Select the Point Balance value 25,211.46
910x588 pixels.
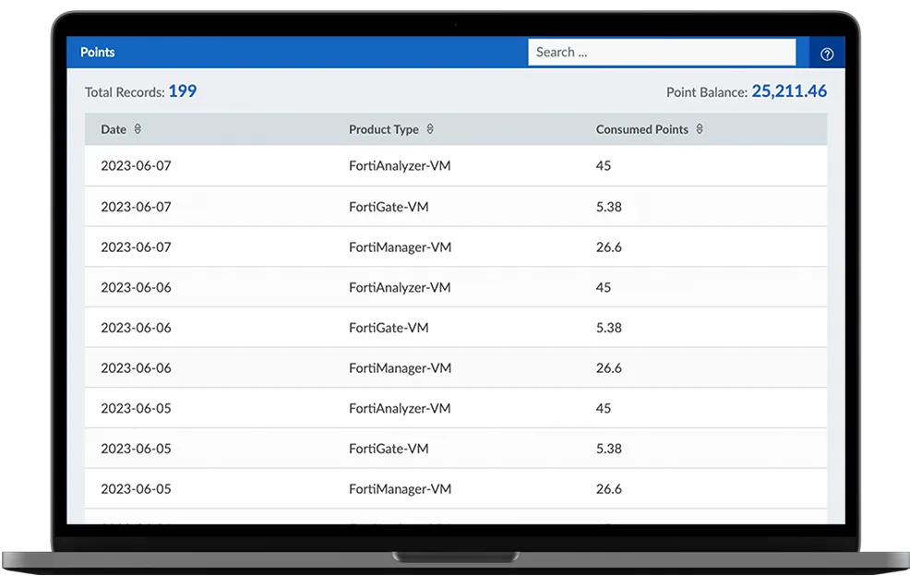(x=789, y=91)
